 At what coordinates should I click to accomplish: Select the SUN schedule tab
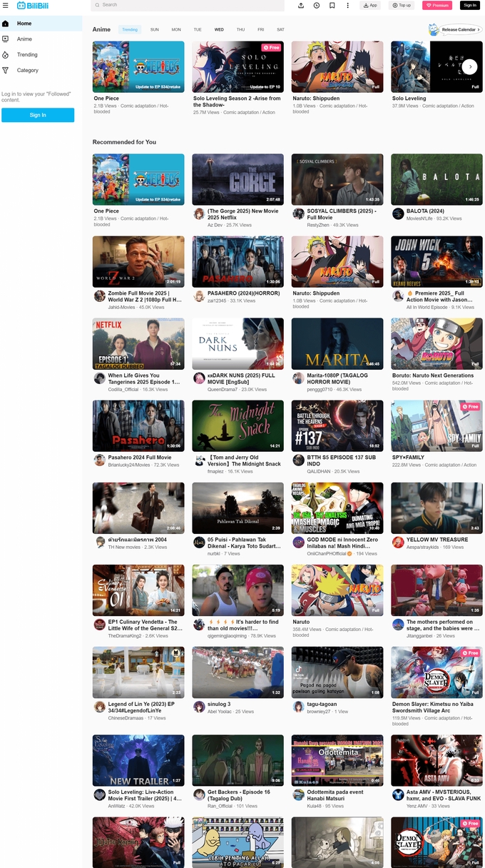pyautogui.click(x=155, y=30)
